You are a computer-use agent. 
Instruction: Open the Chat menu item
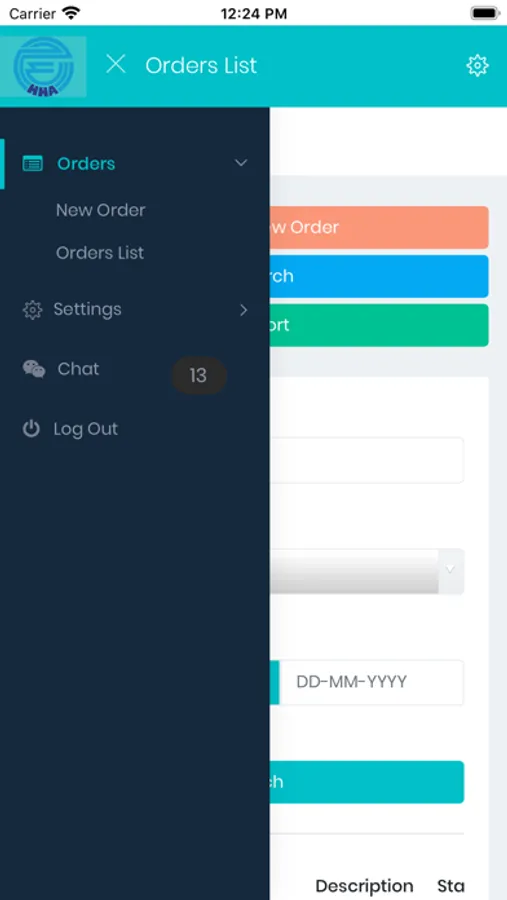(78, 368)
